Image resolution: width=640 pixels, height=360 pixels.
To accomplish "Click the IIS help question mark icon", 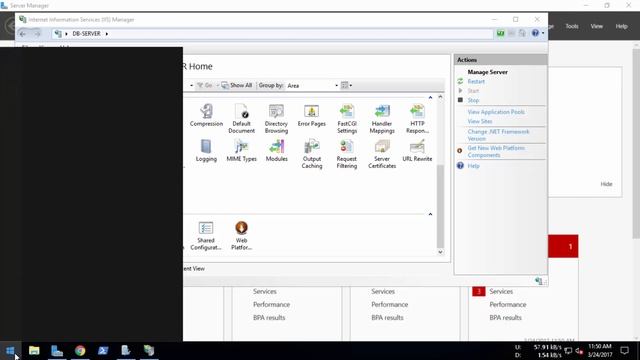I will coord(535,33).
